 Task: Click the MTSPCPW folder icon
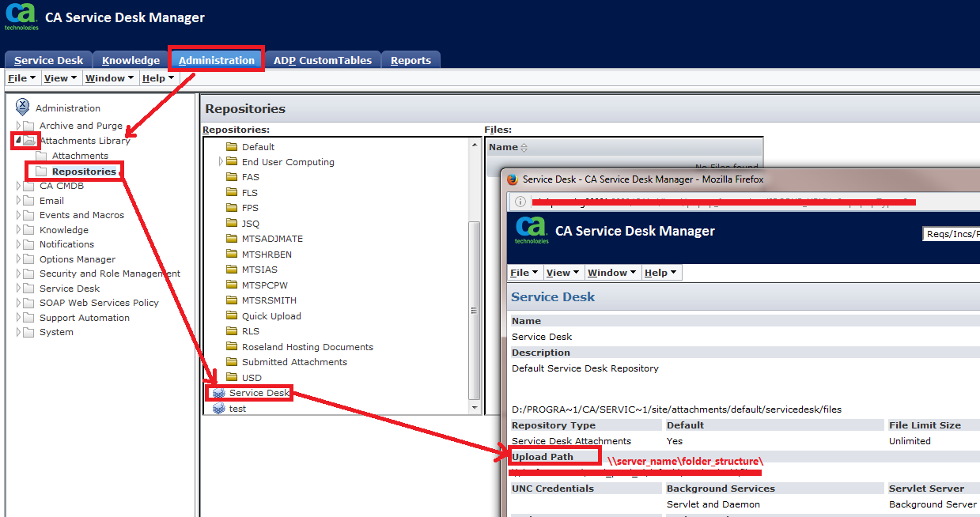tap(232, 285)
